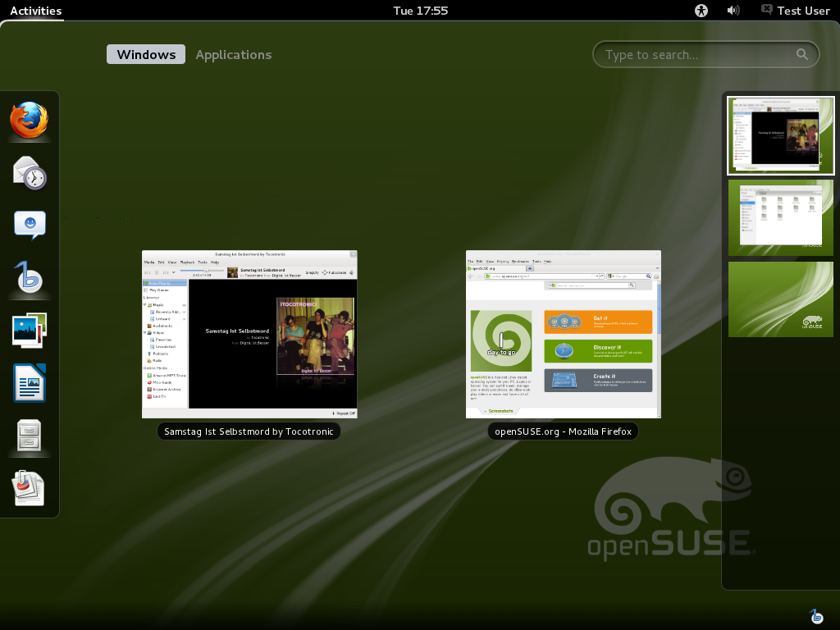Viewport: 840px width, 630px height.
Task: Switch to the Applications view tab
Action: point(234,55)
